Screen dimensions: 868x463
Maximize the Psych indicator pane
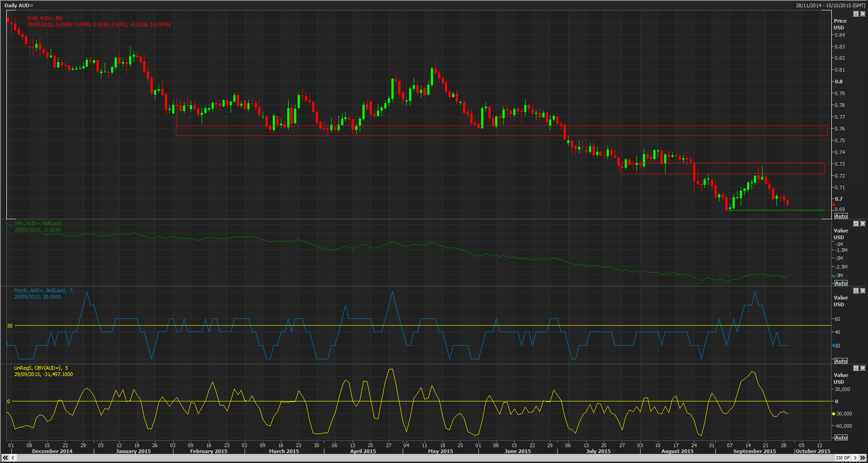tap(856, 291)
